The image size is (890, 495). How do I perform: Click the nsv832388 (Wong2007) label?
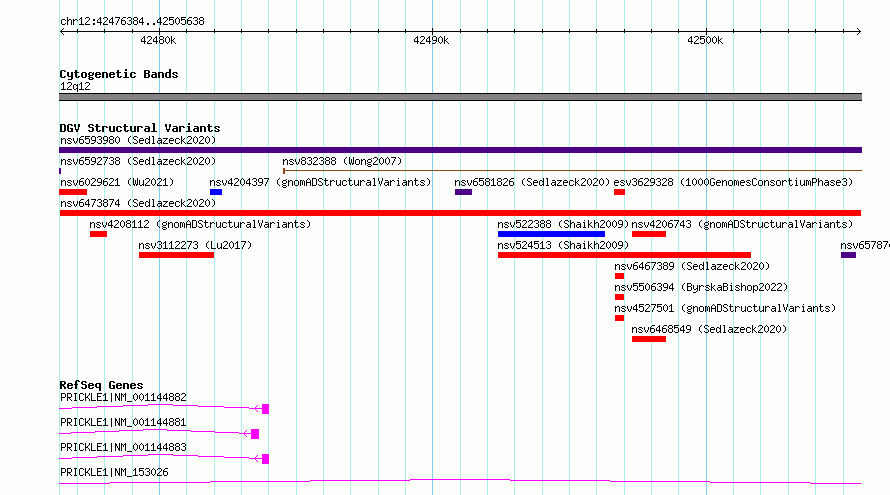click(x=342, y=161)
